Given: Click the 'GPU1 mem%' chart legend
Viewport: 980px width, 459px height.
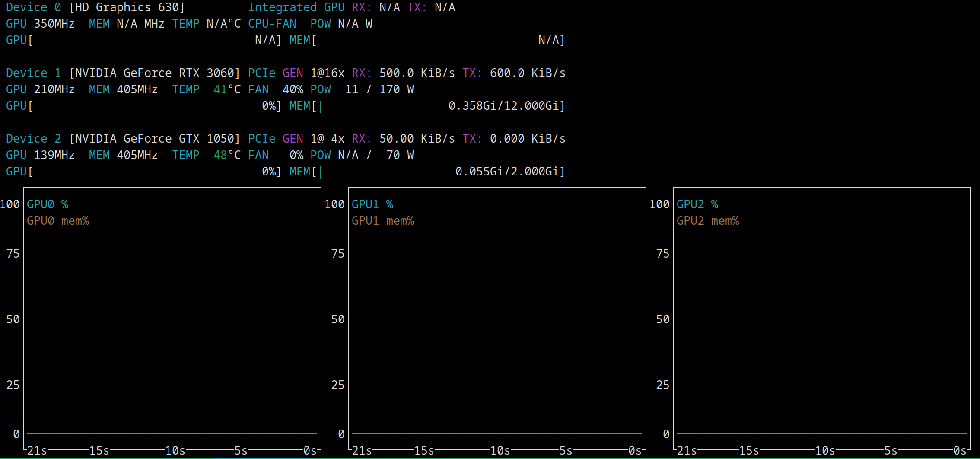Looking at the screenshot, I should pyautogui.click(x=383, y=221).
